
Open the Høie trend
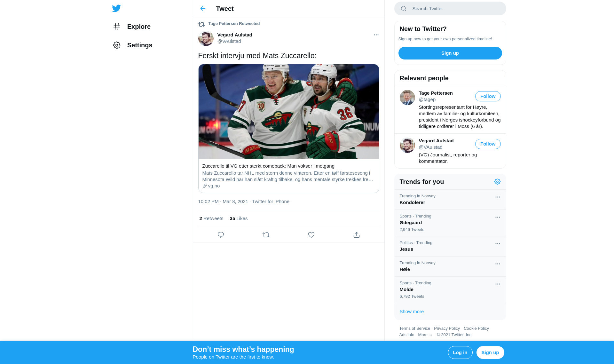coord(450,266)
